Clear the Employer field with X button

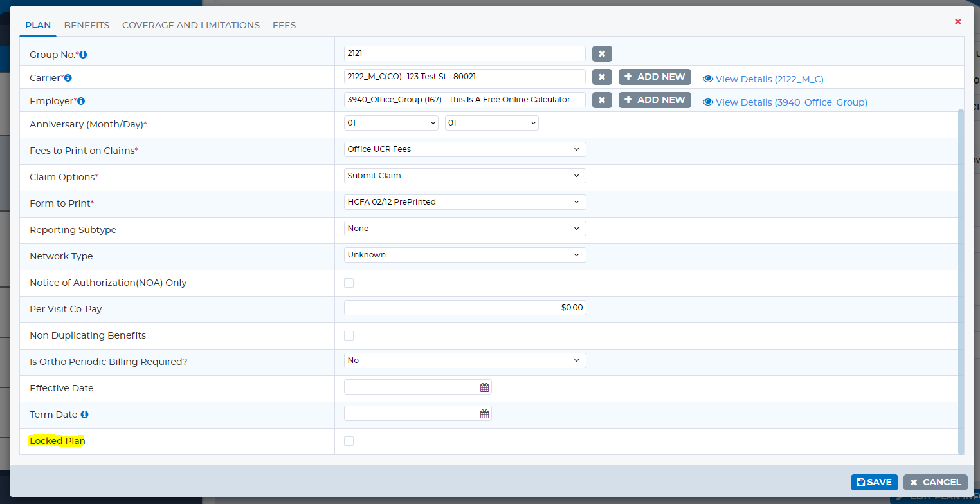point(602,100)
